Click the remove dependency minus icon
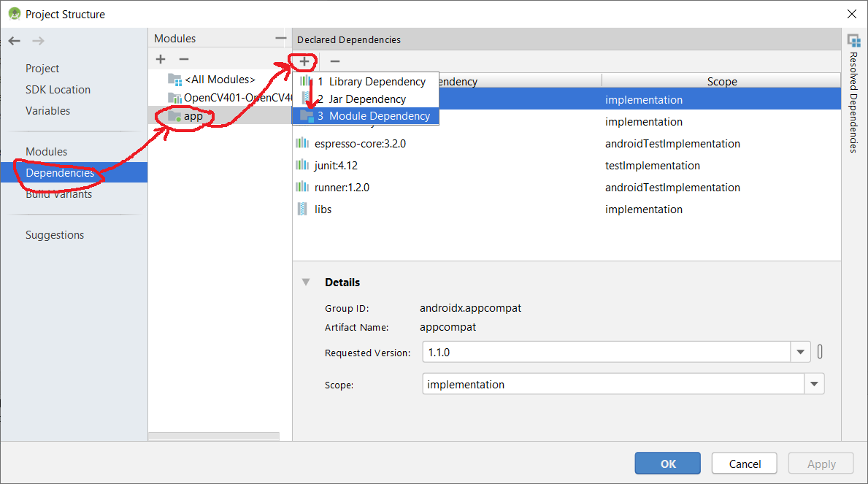868x484 pixels. 334,61
